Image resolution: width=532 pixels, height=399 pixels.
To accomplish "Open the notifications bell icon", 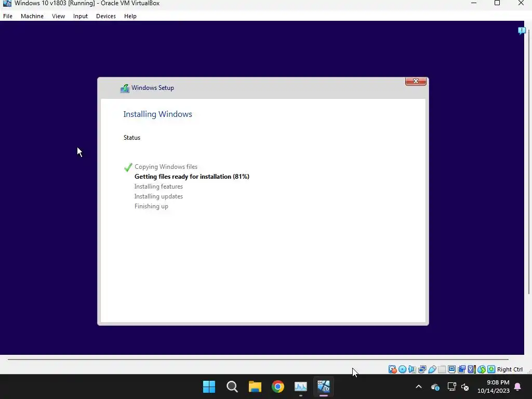I will tap(518, 387).
